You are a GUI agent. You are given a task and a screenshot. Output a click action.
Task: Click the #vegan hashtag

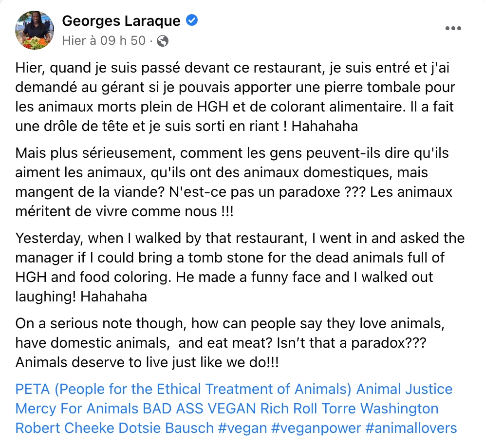click(242, 428)
